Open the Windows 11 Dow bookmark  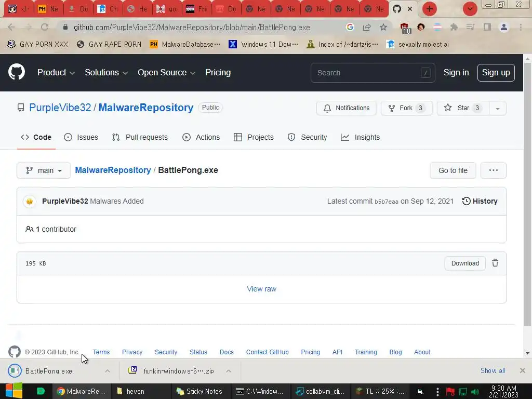[263, 44]
